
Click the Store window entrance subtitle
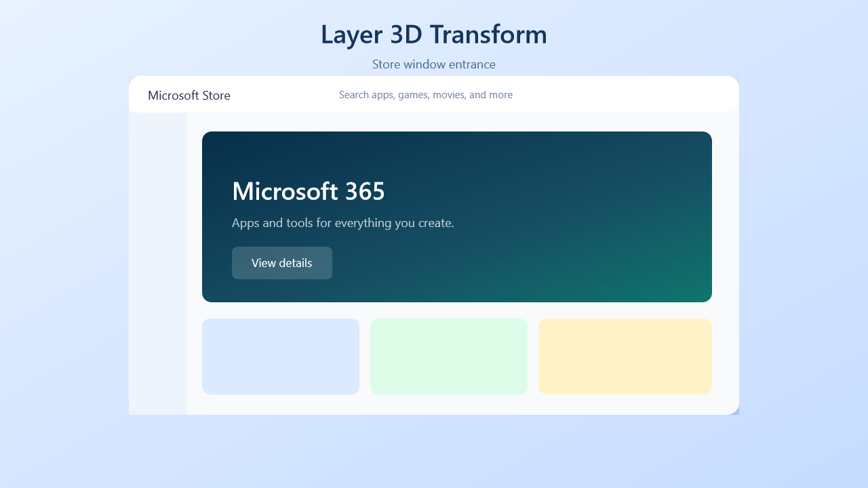[434, 64]
